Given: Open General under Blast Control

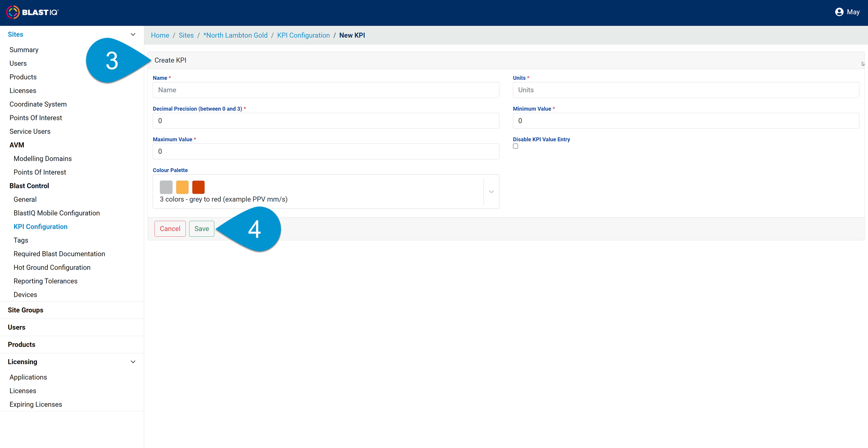Looking at the screenshot, I should 25,200.
